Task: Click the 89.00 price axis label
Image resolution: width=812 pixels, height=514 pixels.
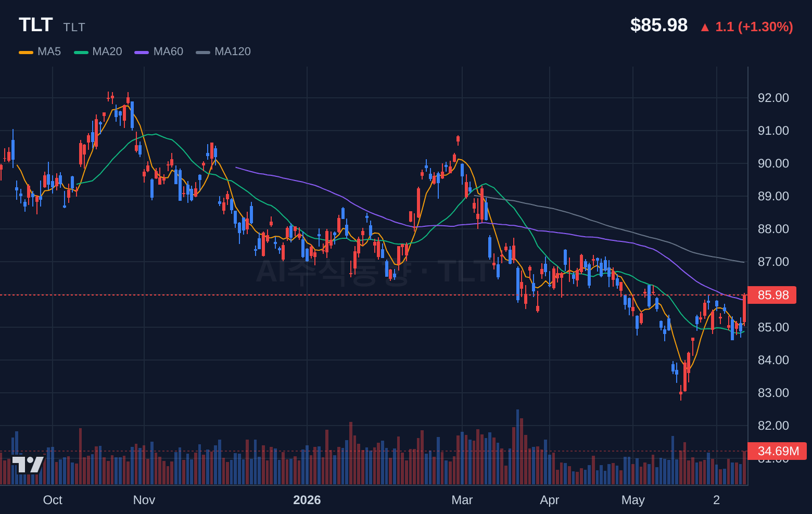Action: pyautogui.click(x=773, y=196)
